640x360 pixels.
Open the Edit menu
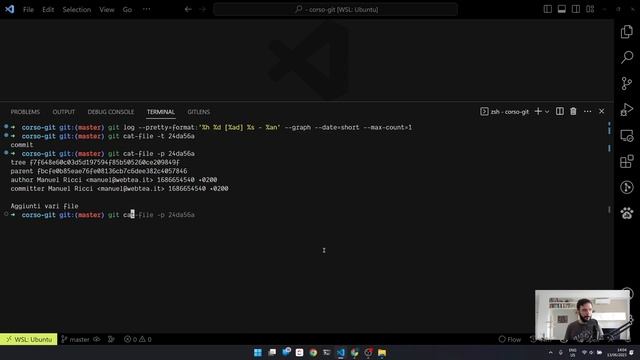(x=48, y=9)
